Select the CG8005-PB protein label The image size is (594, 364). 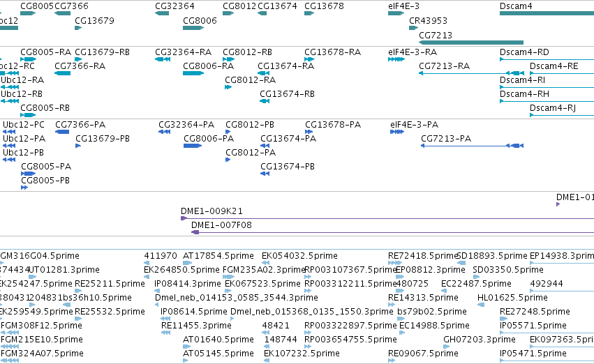tap(45, 181)
